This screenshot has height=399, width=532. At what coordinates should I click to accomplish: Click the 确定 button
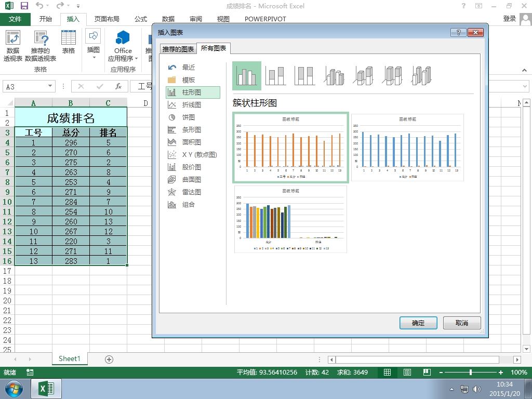(x=418, y=323)
